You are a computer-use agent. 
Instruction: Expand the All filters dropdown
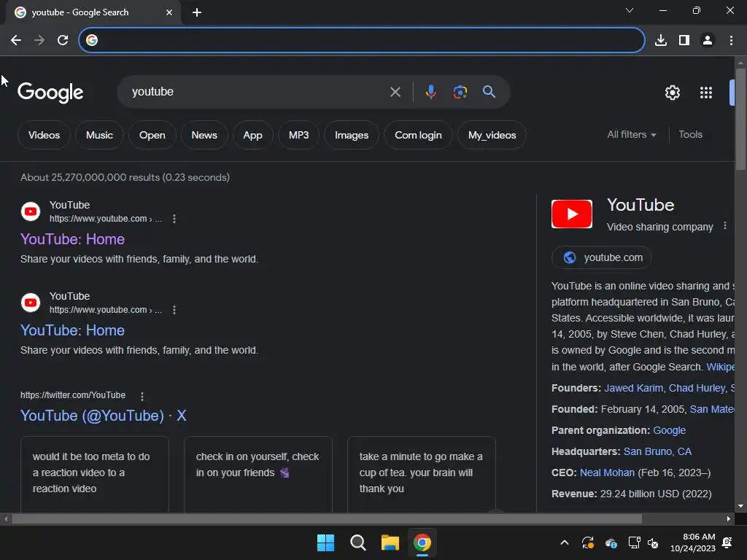pyautogui.click(x=631, y=135)
